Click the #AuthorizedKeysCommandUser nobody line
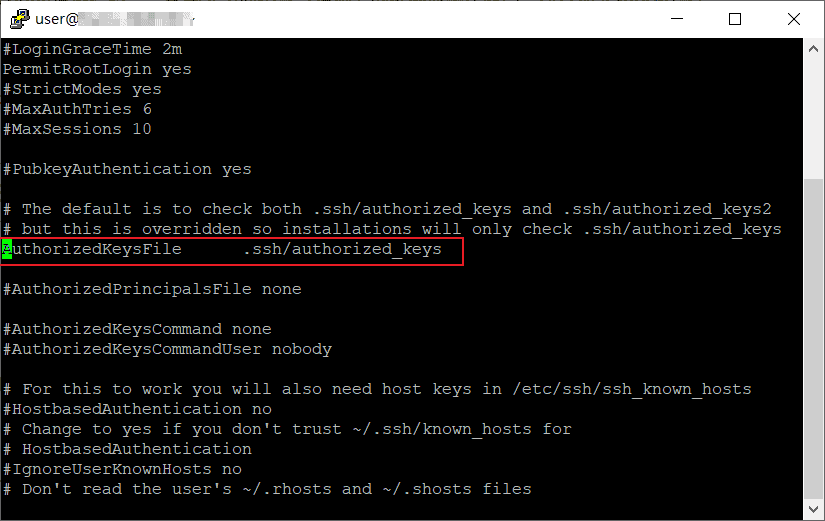825x521 pixels. click(x=166, y=349)
